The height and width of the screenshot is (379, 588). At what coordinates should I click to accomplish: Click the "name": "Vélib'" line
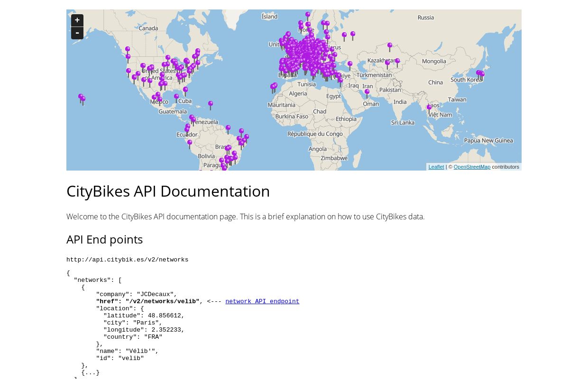[128, 351]
